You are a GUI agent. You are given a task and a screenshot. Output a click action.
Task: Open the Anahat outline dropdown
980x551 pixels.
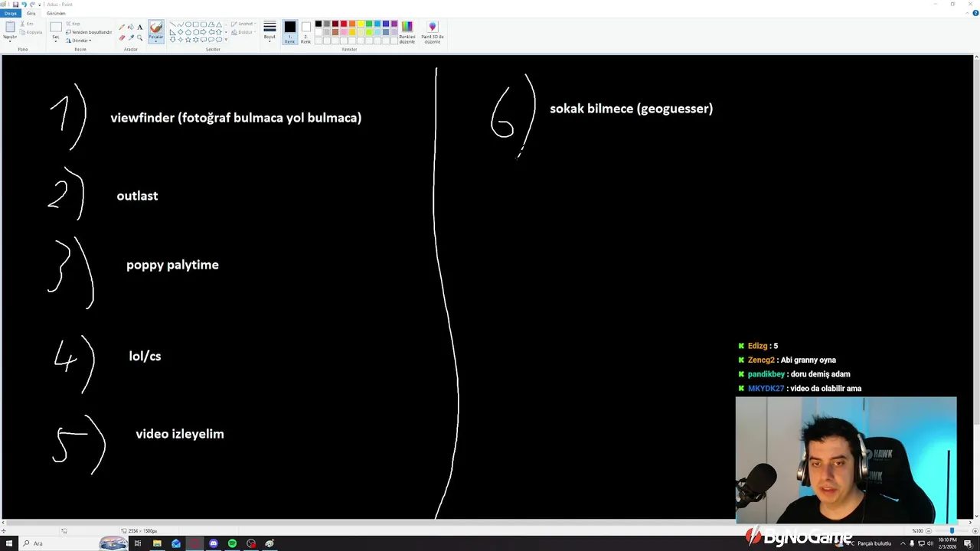pos(245,24)
